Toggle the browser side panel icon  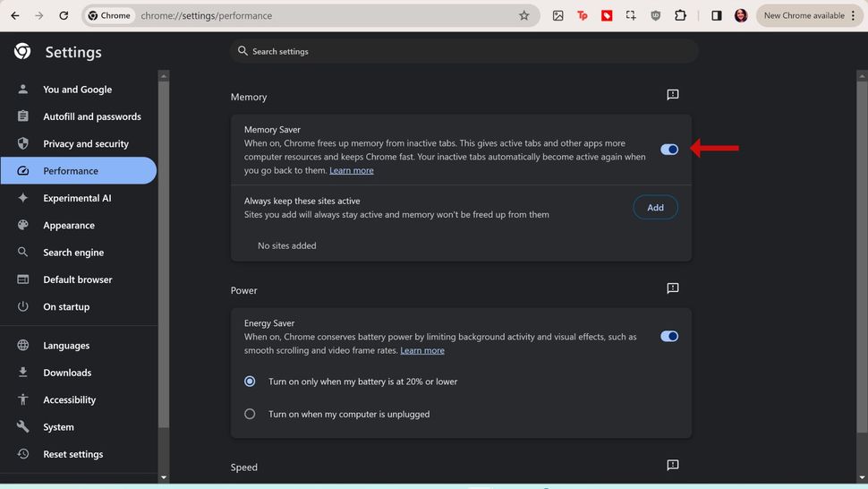click(x=717, y=15)
